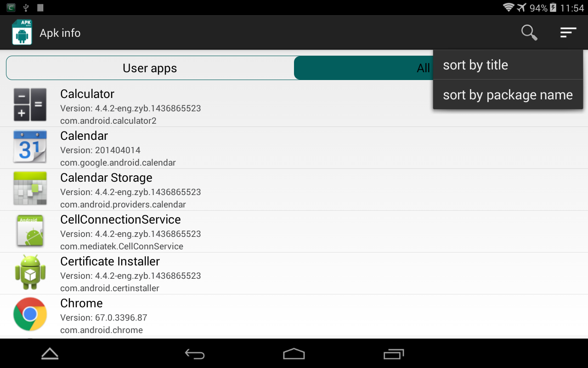Switch to the User apps tab
Screen dimensions: 588x368
pos(150,68)
